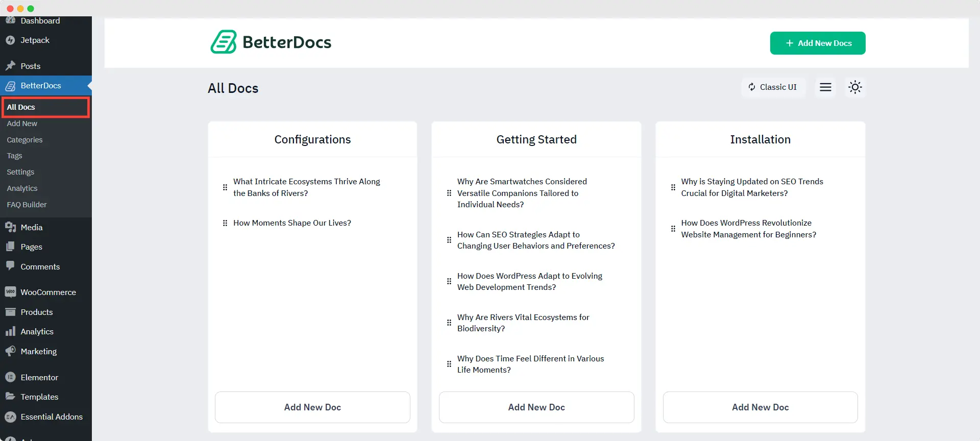
Task: Click the BetterDocs logo icon in header
Action: [x=224, y=42]
